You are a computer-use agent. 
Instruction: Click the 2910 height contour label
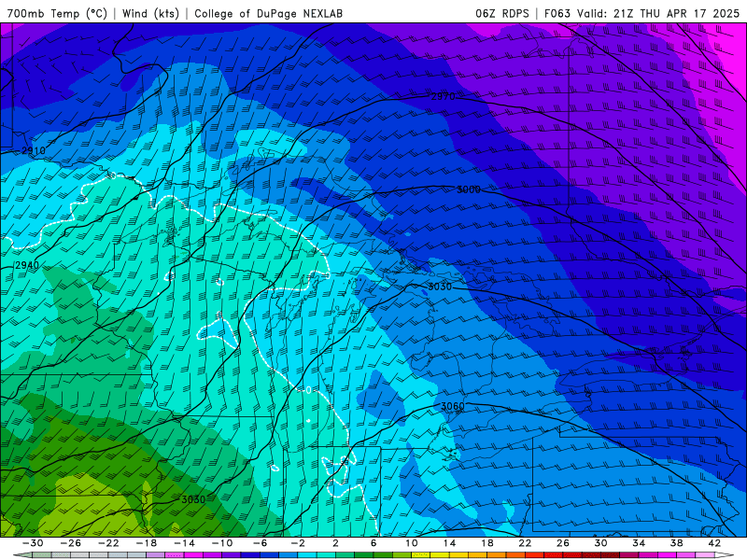point(34,151)
